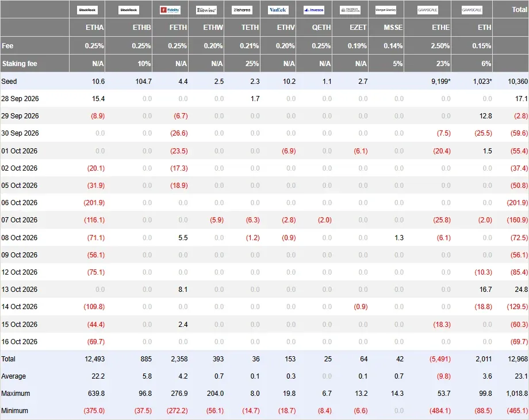The height and width of the screenshot is (420, 529).
Task: Select MSSE's "1.3" on 08 Oct 2026
Action: 399,238
